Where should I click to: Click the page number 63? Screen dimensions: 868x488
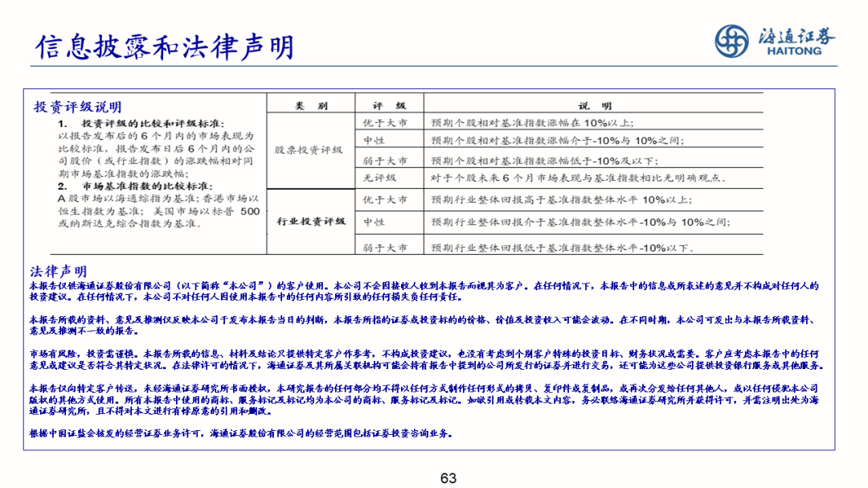448,478
